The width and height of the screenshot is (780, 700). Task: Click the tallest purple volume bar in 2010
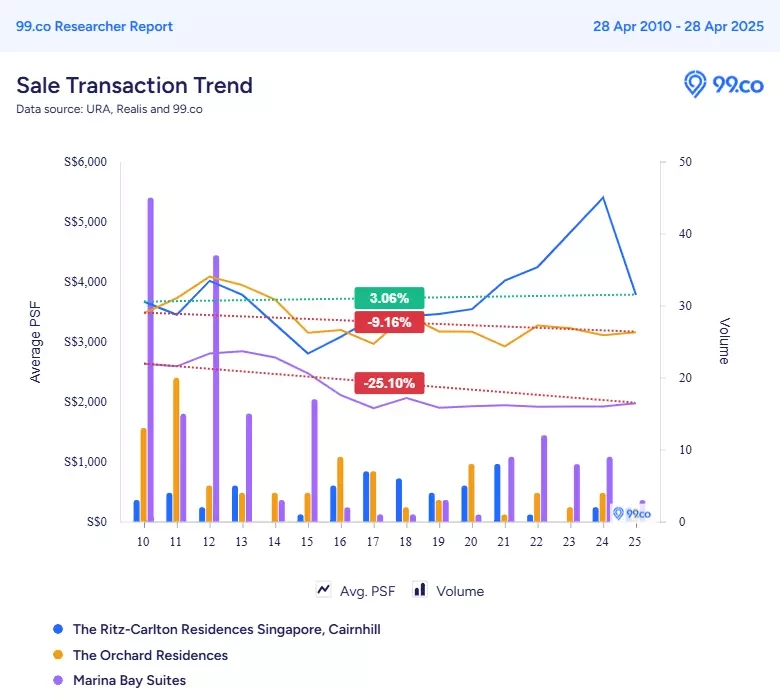click(151, 360)
